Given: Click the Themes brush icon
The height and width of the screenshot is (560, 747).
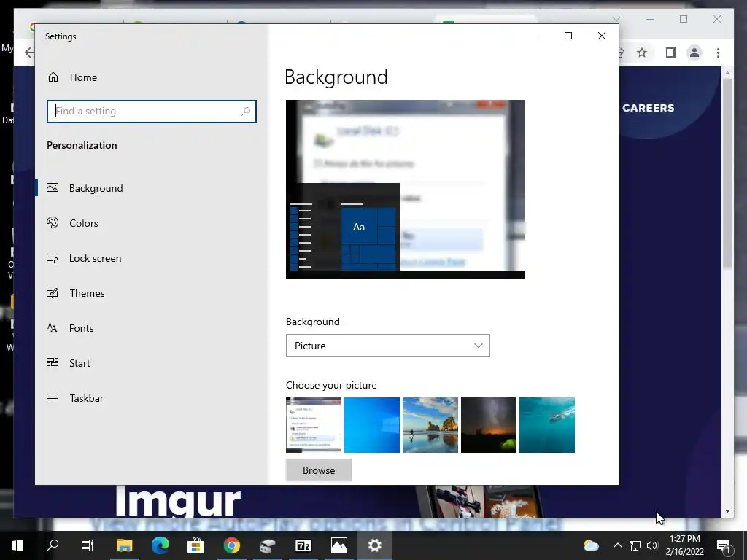Looking at the screenshot, I should point(53,293).
